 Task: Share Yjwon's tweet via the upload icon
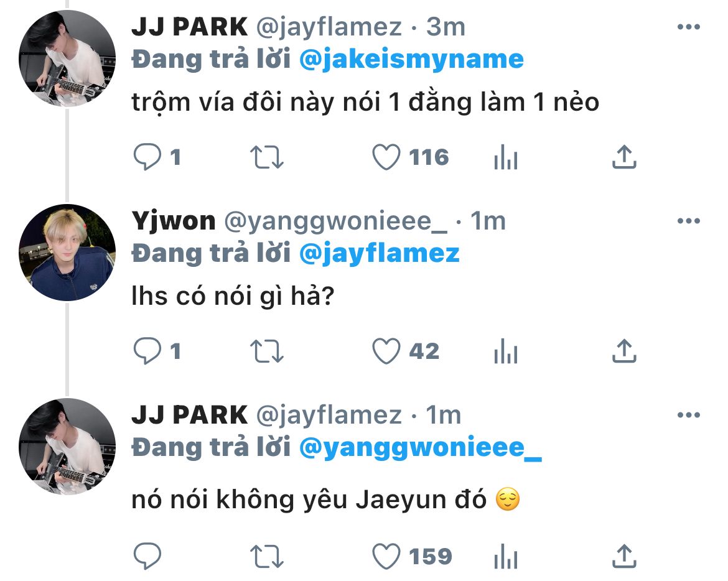[x=624, y=351]
